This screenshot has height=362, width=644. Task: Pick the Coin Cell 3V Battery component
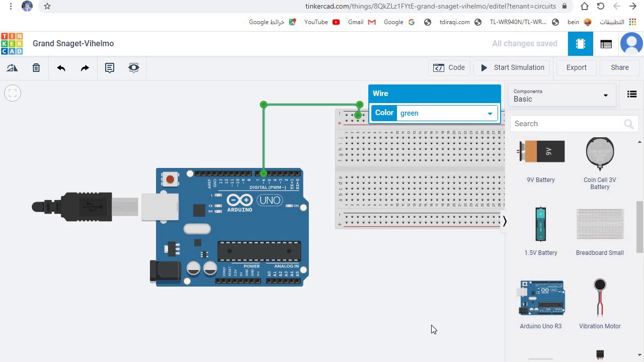[600, 163]
